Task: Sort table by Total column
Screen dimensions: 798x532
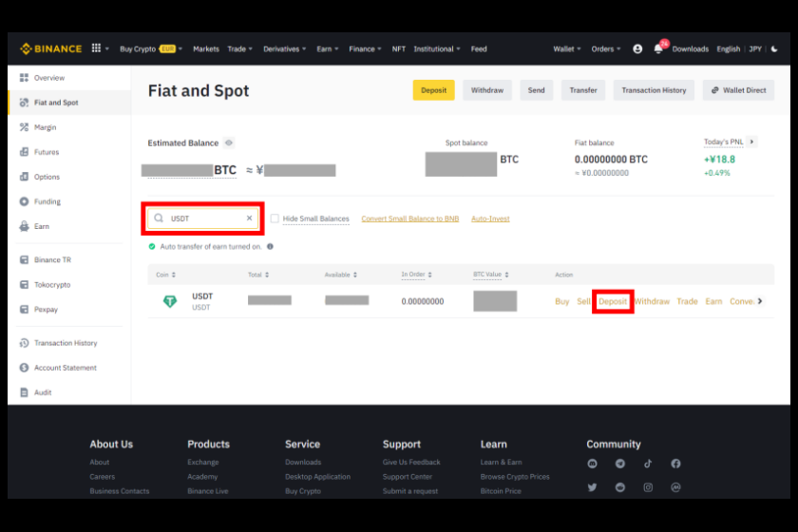Action: 258,275
